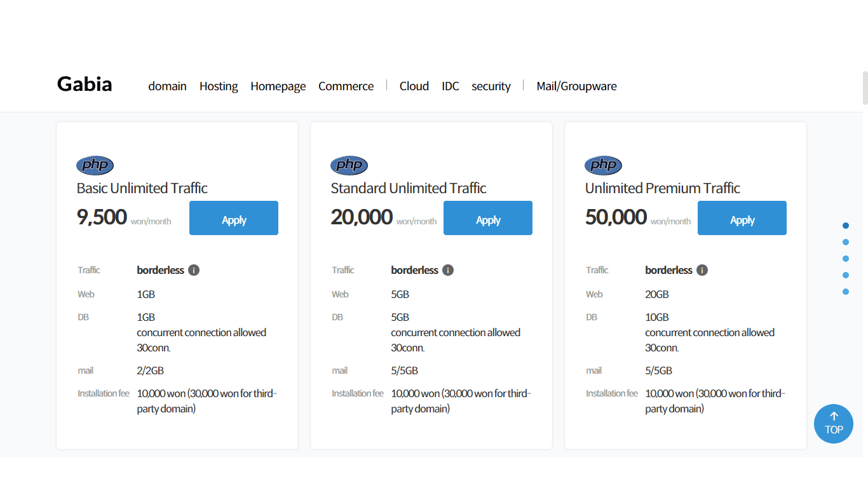Click the 'Basic Unlimited Traffic' plan title

tap(142, 188)
